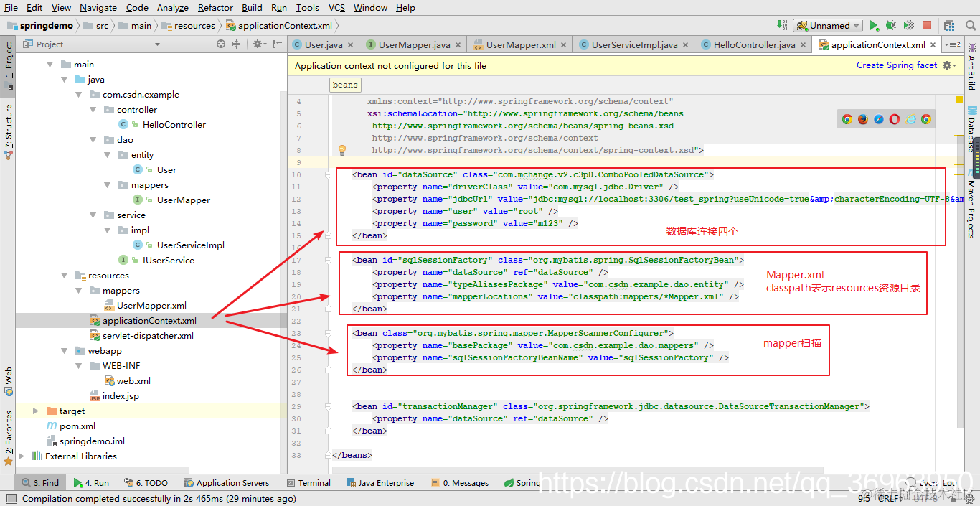The width and height of the screenshot is (980, 506).
Task: Collapse the service folder node
Action: pos(93,215)
